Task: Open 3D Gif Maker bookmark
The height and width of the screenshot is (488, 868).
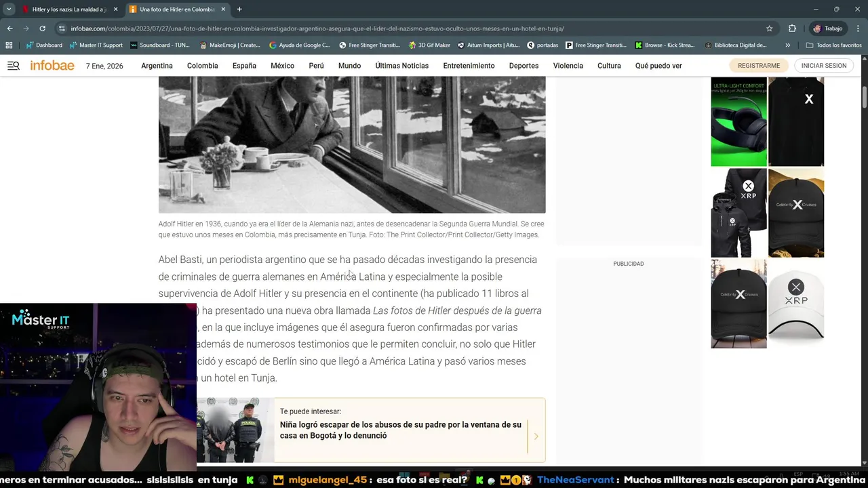Action: [430, 45]
